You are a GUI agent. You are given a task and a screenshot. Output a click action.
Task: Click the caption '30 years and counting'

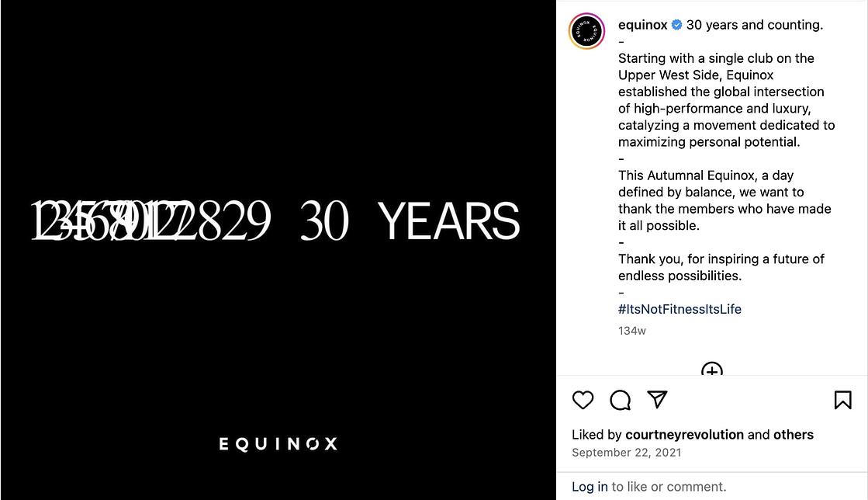(x=754, y=24)
